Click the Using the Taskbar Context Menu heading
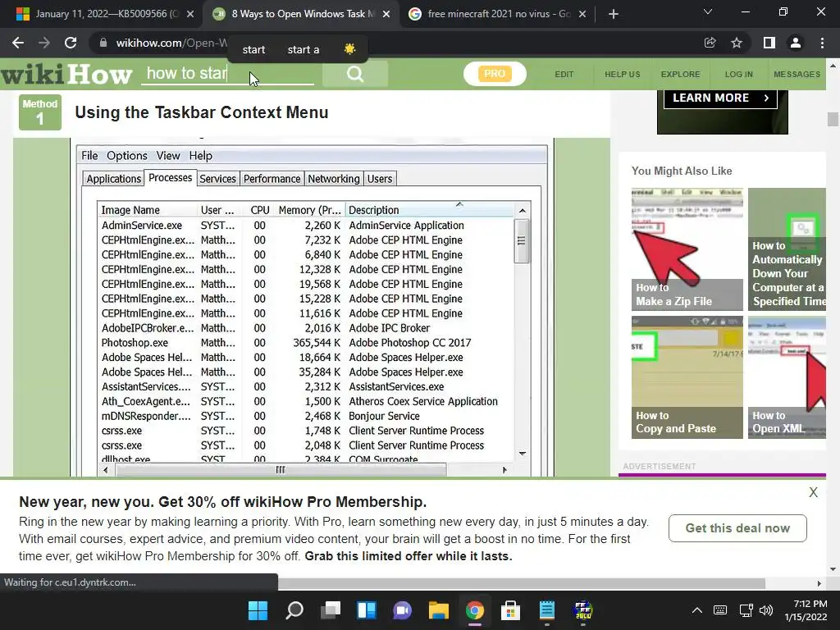This screenshot has height=630, width=840. point(202,112)
